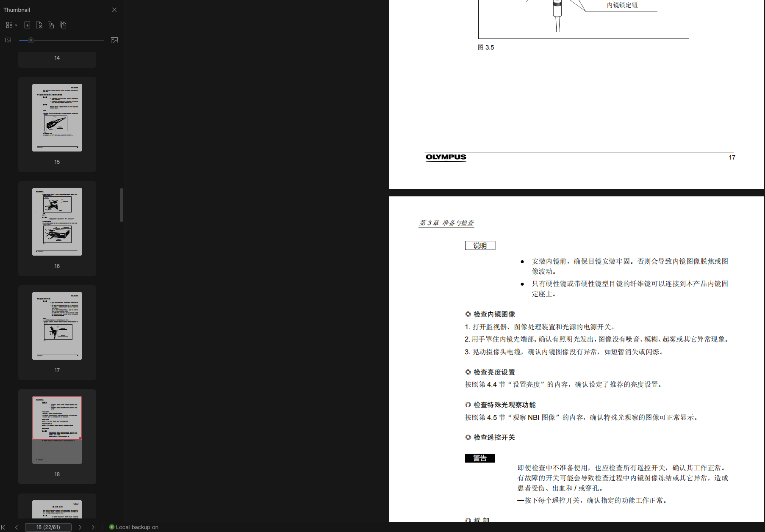
Task: Go to the next page
Action: (80, 527)
